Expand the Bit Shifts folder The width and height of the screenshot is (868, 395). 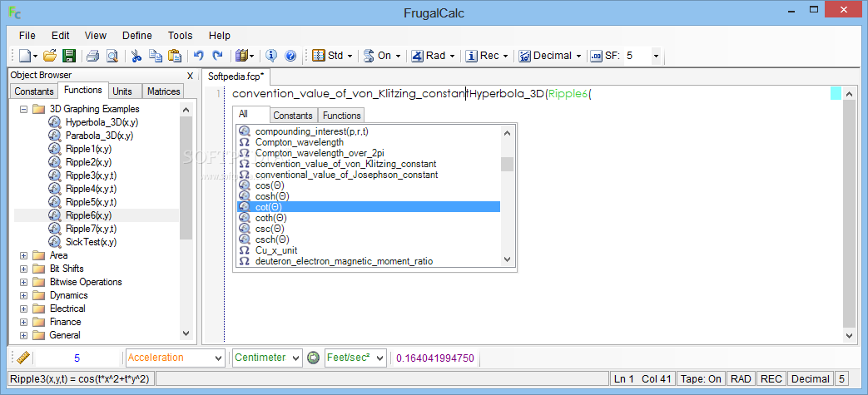tap(23, 269)
